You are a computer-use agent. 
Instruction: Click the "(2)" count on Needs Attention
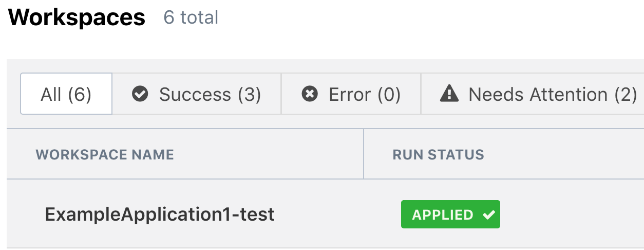click(626, 94)
